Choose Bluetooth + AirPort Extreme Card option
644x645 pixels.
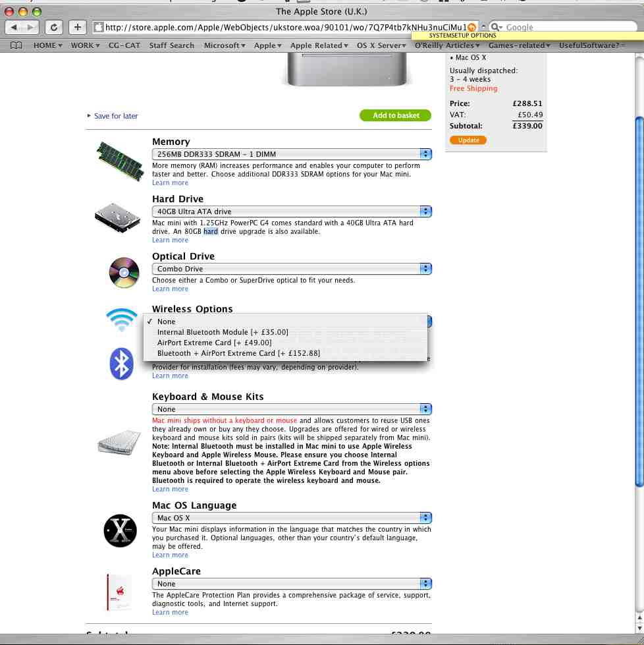coord(285,353)
